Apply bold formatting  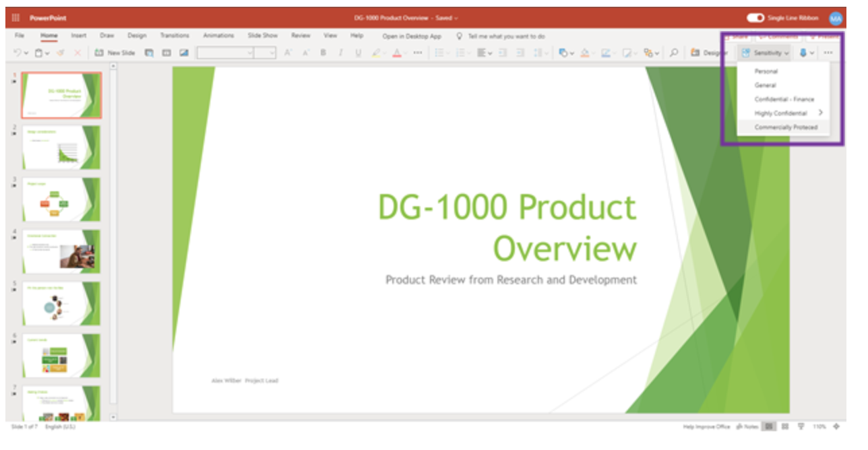pos(323,51)
